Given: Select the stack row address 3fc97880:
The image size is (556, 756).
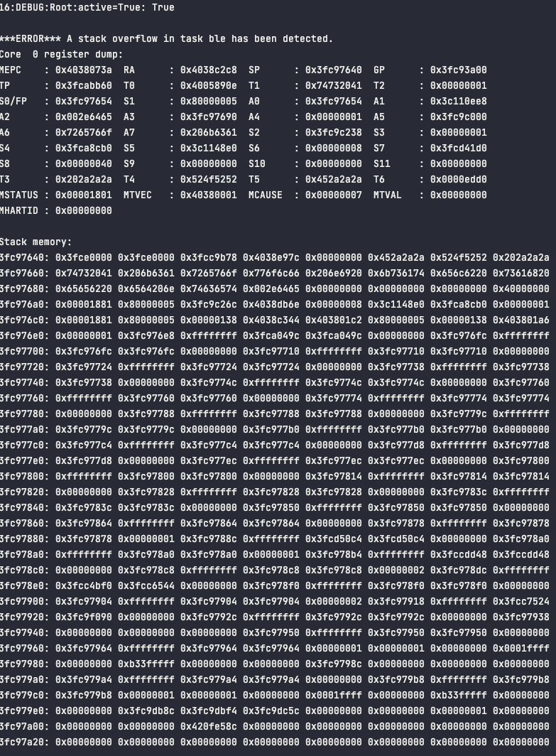Looking at the screenshot, I should point(24,539).
